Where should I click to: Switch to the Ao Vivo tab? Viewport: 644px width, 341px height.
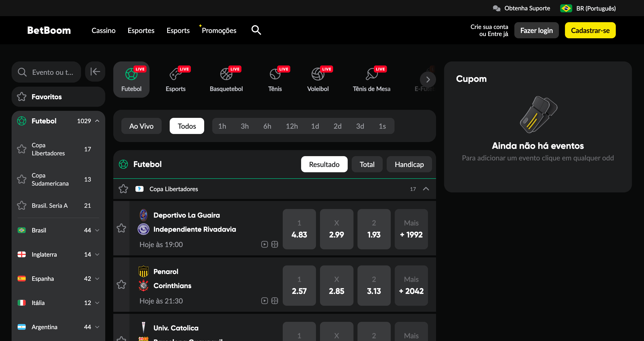click(141, 126)
